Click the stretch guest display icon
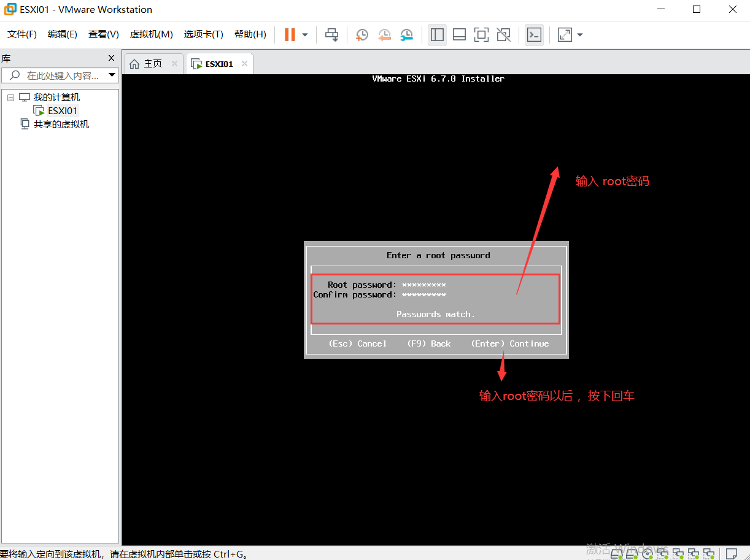Screen dimensions: 750x560 (565, 35)
